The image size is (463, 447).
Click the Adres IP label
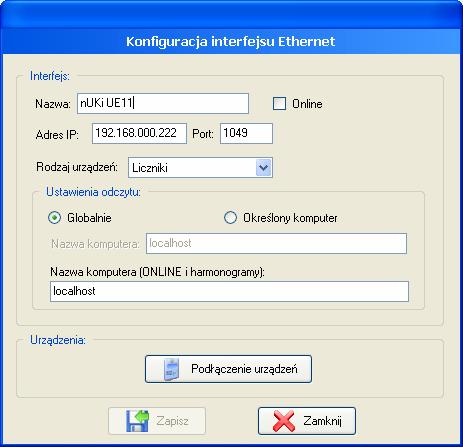57,135
